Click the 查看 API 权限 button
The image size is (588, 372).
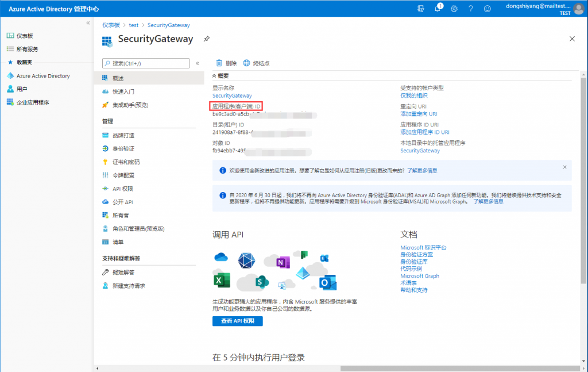tap(237, 321)
